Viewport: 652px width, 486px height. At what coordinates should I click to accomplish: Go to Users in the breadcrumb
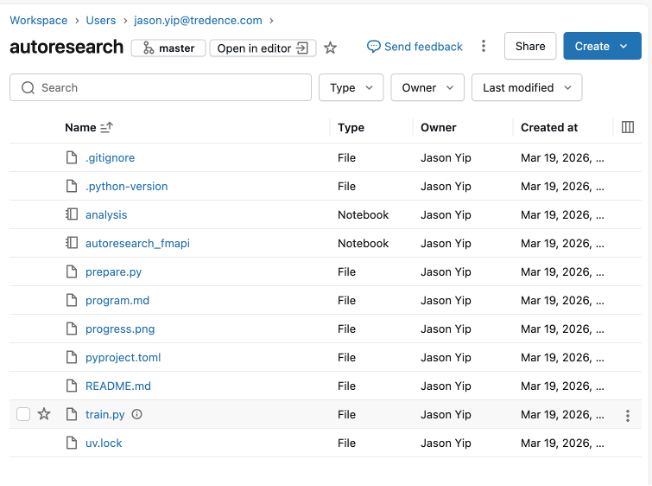tap(100, 20)
